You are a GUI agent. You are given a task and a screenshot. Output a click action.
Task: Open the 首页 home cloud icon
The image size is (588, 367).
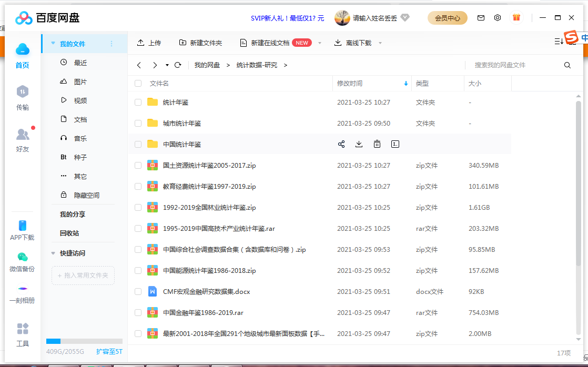(23, 49)
